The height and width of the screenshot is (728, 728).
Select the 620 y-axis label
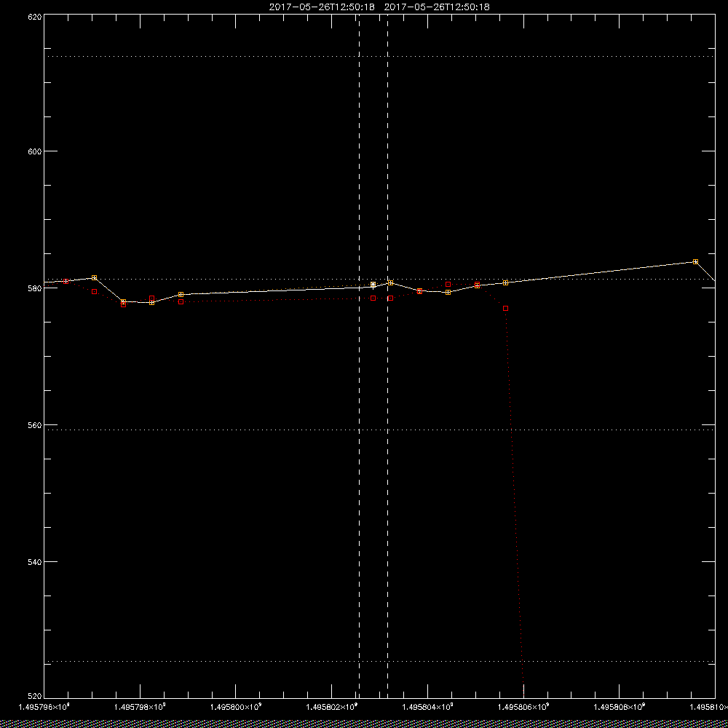[36, 17]
